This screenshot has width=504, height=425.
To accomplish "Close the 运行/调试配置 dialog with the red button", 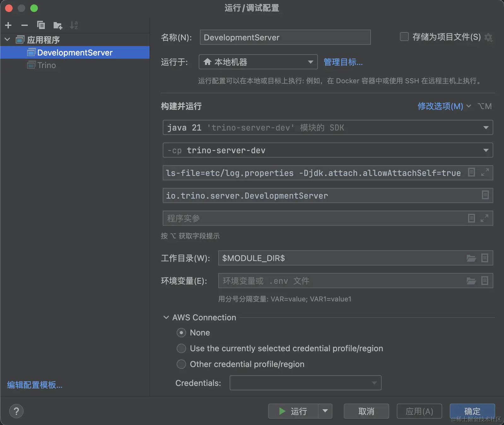I will click(x=9, y=8).
